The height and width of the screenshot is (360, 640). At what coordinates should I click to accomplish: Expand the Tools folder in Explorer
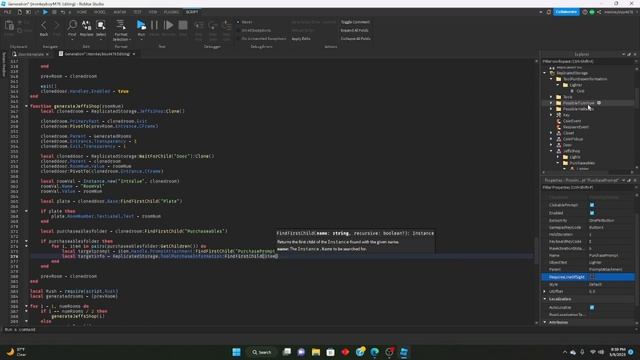click(x=551, y=97)
